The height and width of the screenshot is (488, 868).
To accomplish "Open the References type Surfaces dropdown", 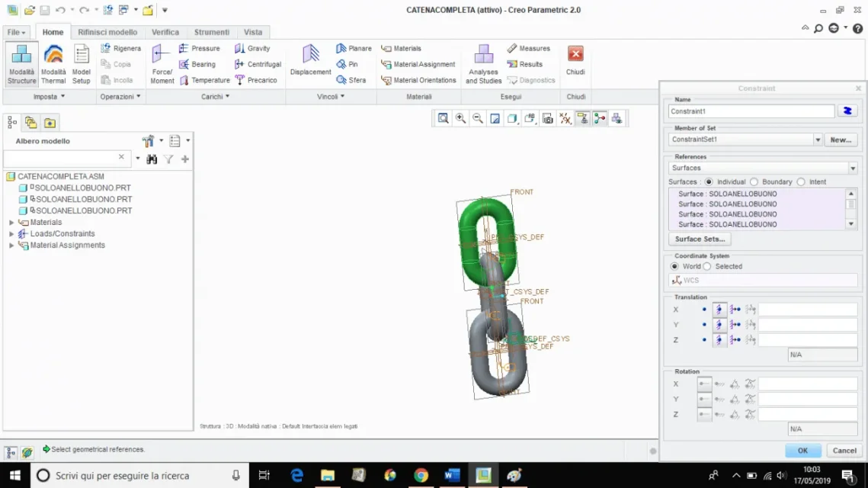I will point(852,168).
